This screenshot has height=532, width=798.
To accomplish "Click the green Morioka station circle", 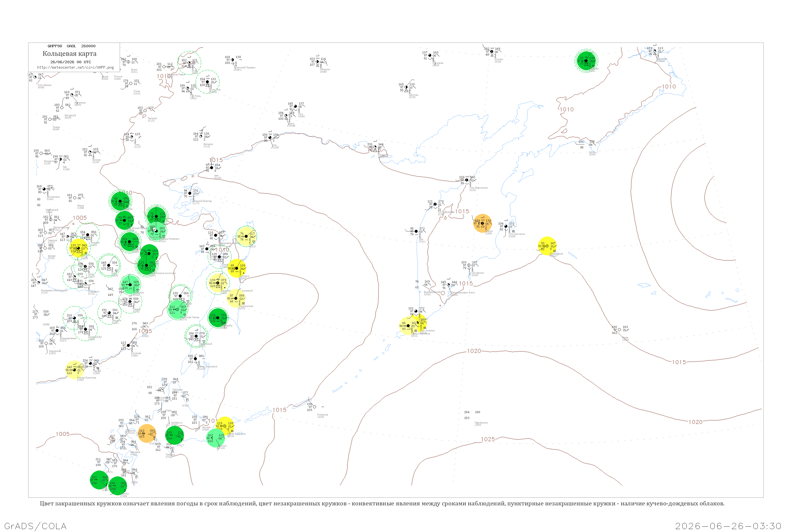I will coord(117,486).
